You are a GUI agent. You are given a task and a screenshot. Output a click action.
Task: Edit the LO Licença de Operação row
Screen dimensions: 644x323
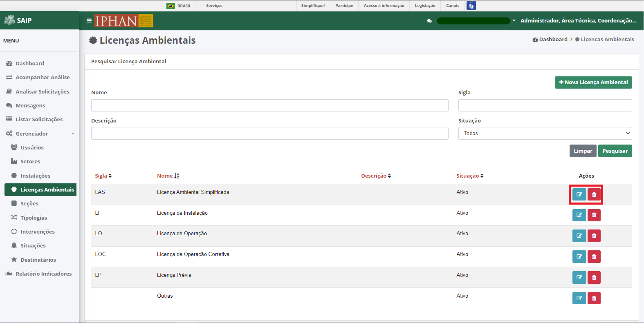(579, 236)
